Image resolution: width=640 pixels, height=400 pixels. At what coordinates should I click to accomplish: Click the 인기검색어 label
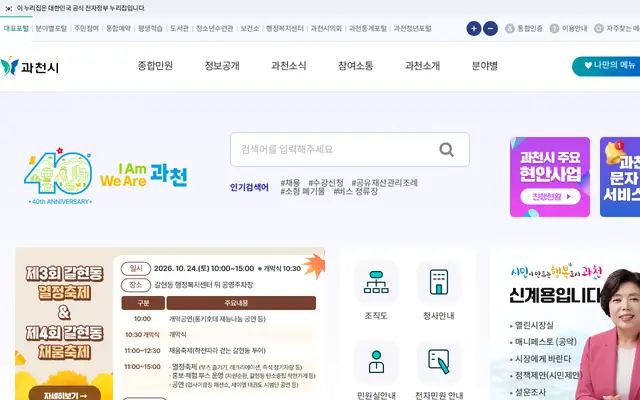249,187
